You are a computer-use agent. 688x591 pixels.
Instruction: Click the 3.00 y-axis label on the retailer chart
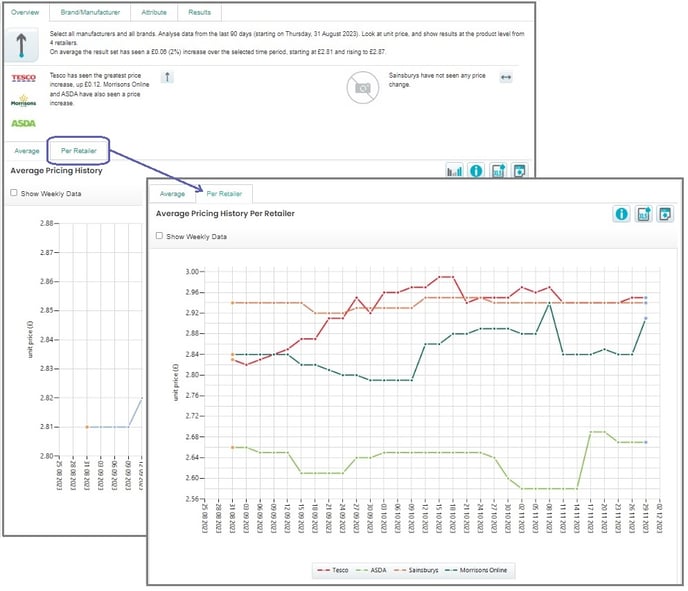click(192, 272)
